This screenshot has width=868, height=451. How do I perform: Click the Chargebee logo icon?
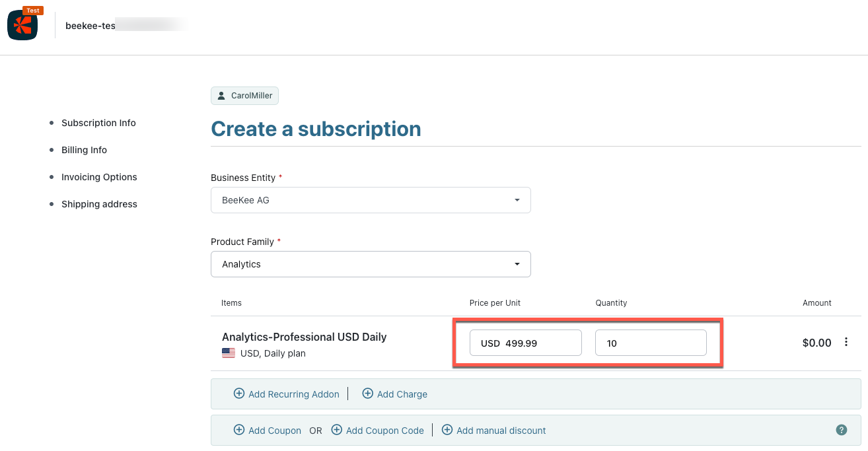(22, 25)
